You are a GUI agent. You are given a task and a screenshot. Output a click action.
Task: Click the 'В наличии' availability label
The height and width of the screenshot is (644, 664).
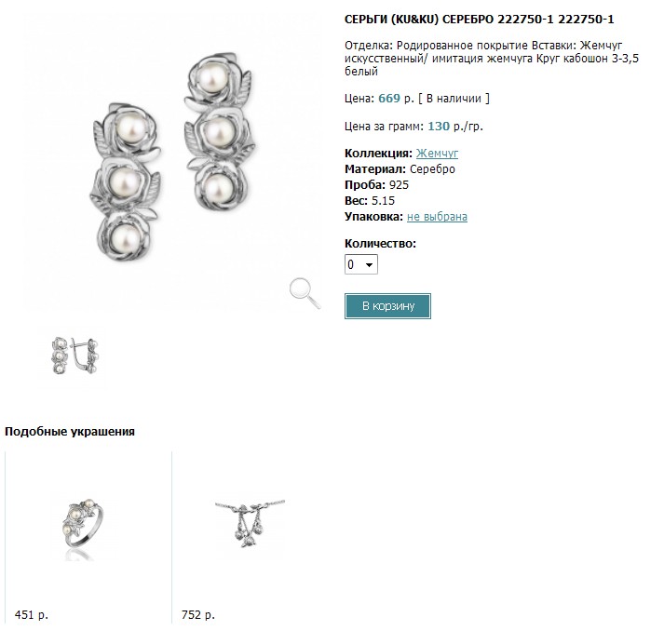(454, 99)
